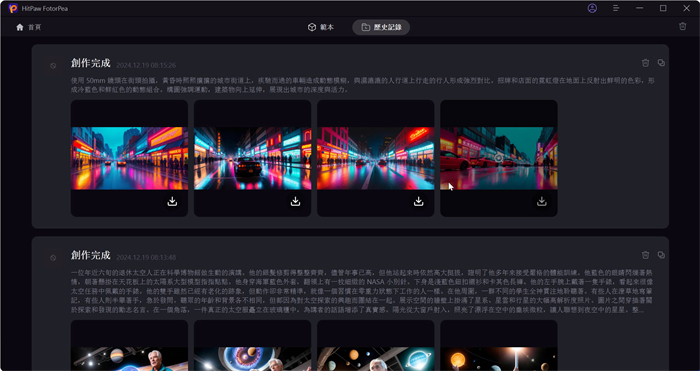This screenshot has width=700, height=371.
Task: Switch to the 歷史記錄 tab
Action: point(381,27)
